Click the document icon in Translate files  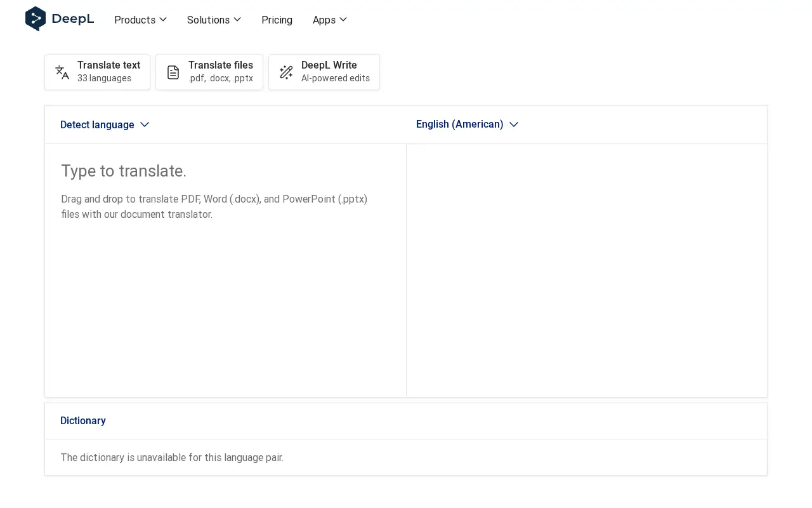(x=173, y=72)
